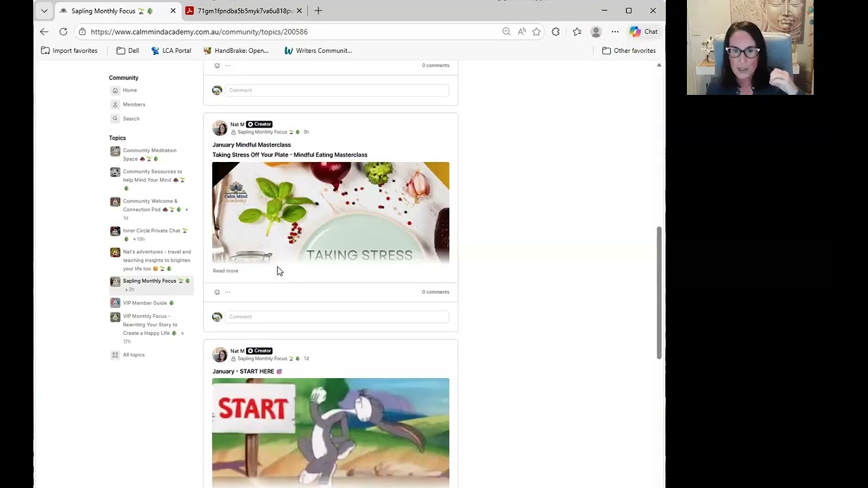The height and width of the screenshot is (488, 868).
Task: React to the topmost post
Action: 217,66
